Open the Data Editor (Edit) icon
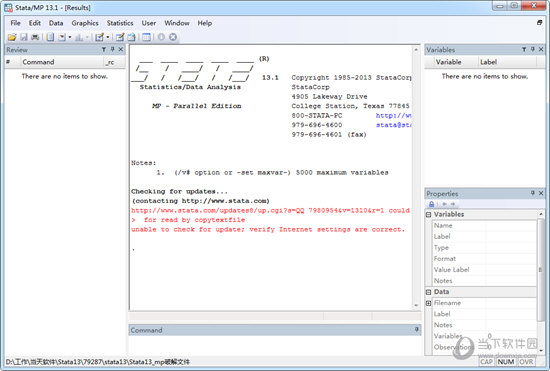The image size is (550, 371). 120,37
